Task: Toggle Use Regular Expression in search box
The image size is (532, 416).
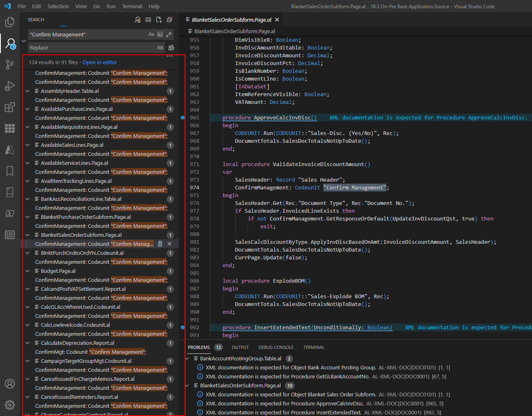Action: [169, 35]
